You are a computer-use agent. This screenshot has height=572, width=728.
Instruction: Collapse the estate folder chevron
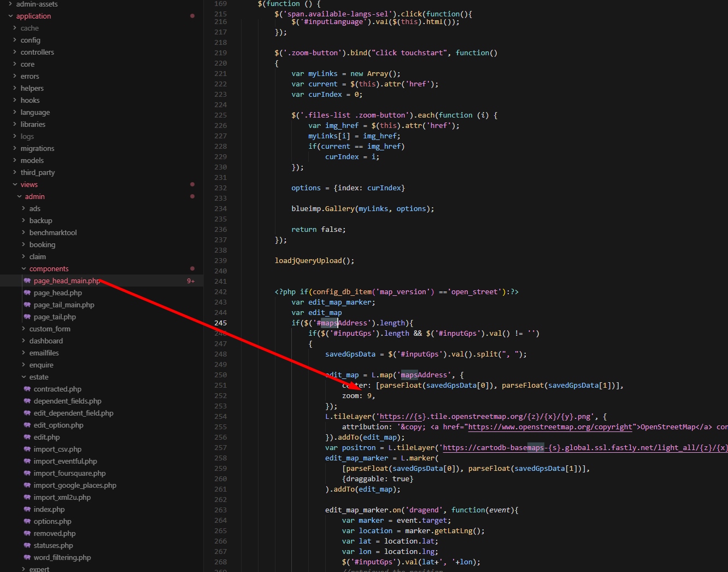[24, 377]
